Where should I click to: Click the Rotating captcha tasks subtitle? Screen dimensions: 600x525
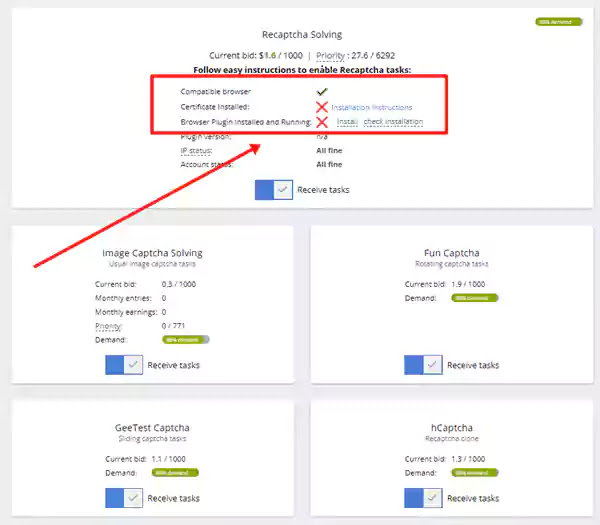pyautogui.click(x=452, y=264)
